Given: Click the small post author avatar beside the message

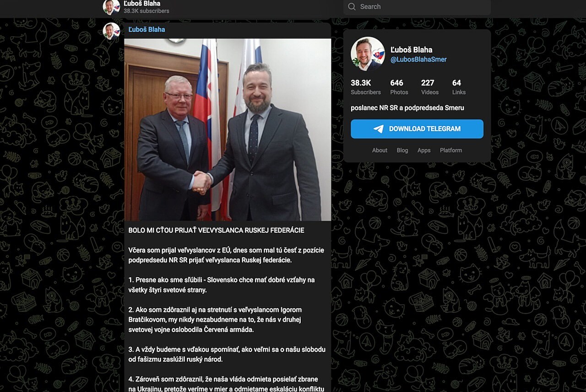Looking at the screenshot, I should coord(111,31).
